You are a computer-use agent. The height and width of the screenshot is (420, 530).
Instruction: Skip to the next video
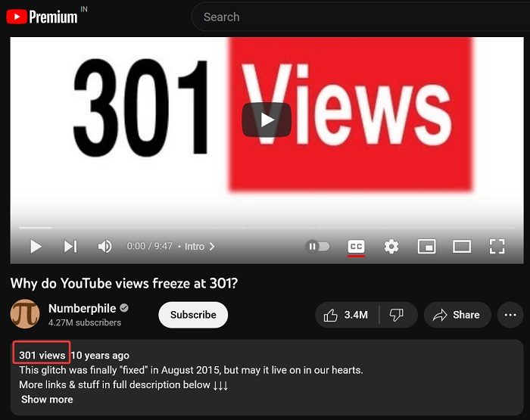coord(70,246)
